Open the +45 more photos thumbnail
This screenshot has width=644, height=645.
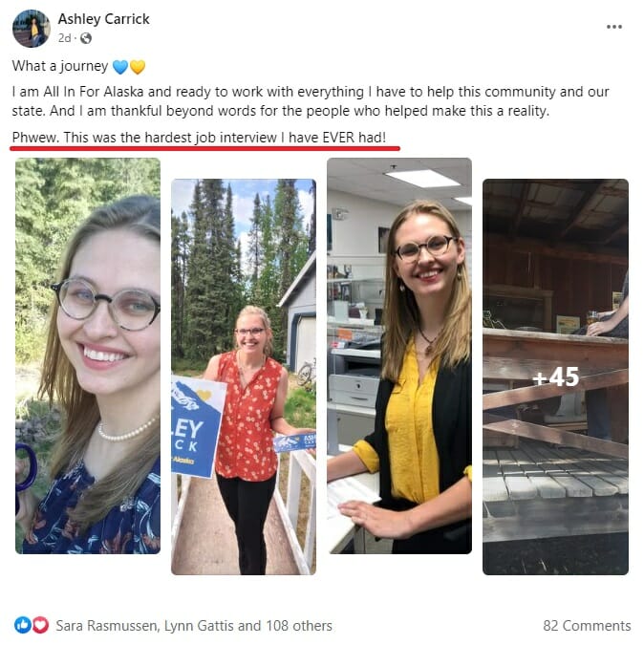coord(555,376)
